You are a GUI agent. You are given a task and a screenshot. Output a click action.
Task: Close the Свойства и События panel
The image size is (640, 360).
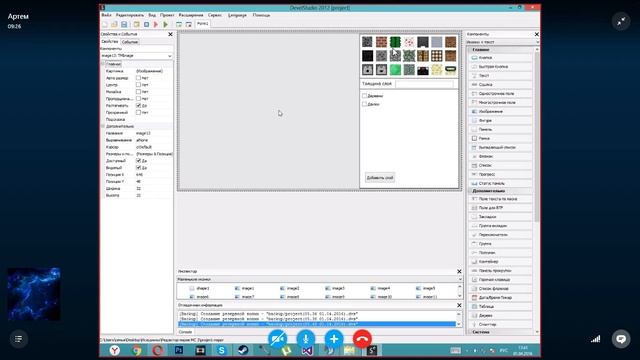coord(170,34)
